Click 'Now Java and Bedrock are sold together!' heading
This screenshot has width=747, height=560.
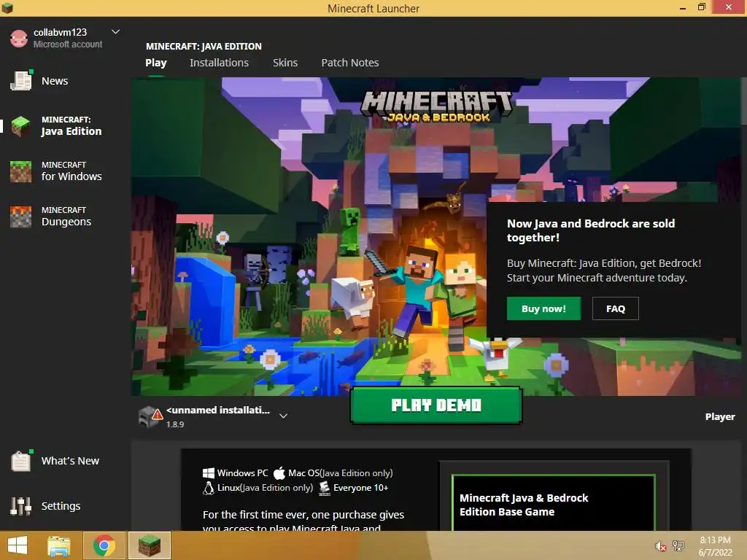591,230
